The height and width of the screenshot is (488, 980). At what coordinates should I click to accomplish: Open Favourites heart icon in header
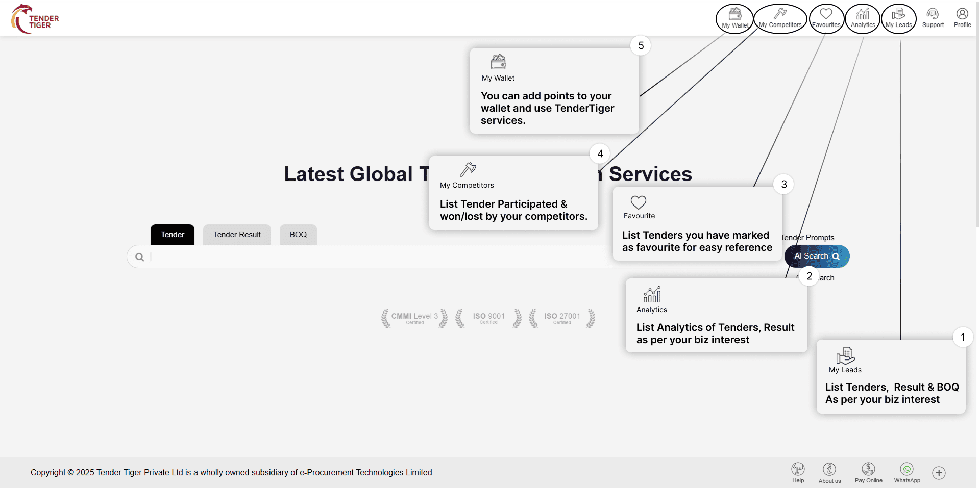click(x=826, y=18)
